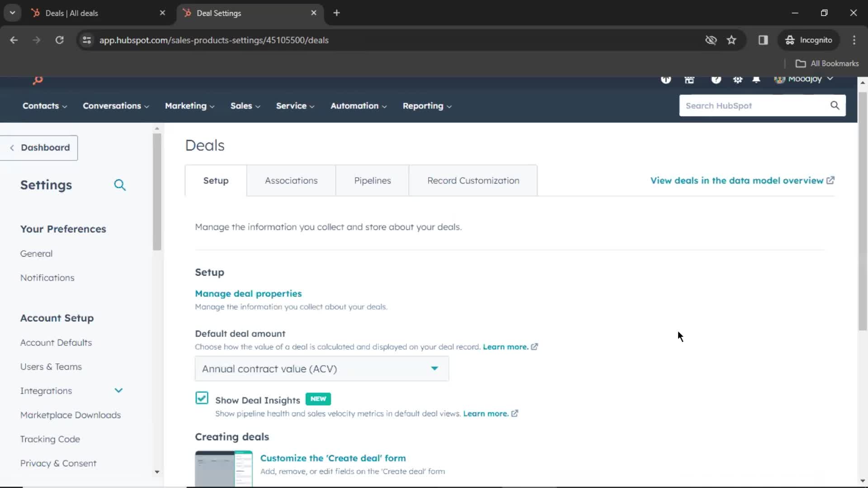868x488 pixels.
Task: Open a new browser tab with plus
Action: click(336, 13)
